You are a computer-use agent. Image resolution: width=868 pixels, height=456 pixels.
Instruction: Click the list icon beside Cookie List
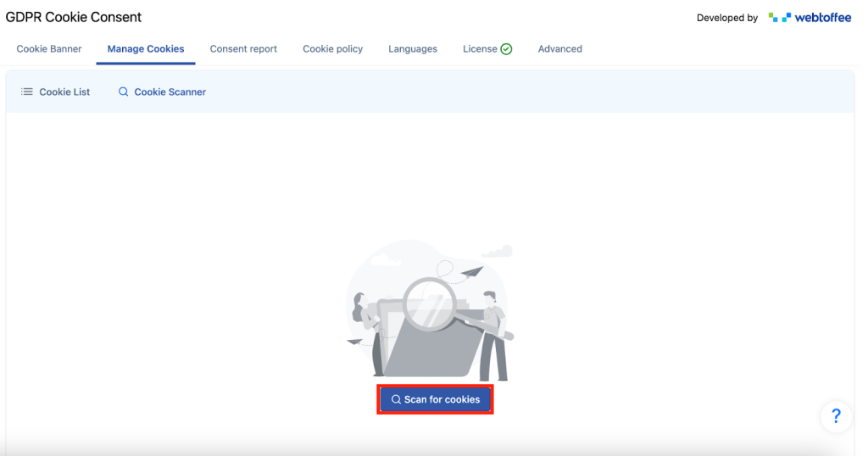click(27, 92)
